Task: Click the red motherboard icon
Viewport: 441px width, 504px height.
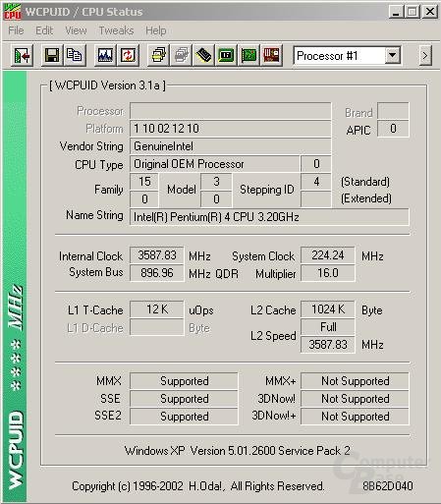Action: 271,56
